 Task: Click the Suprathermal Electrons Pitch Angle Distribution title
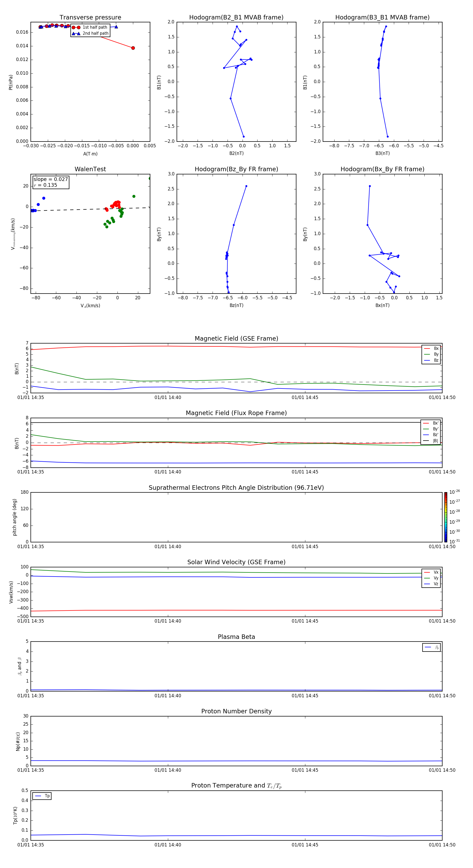click(x=236, y=488)
